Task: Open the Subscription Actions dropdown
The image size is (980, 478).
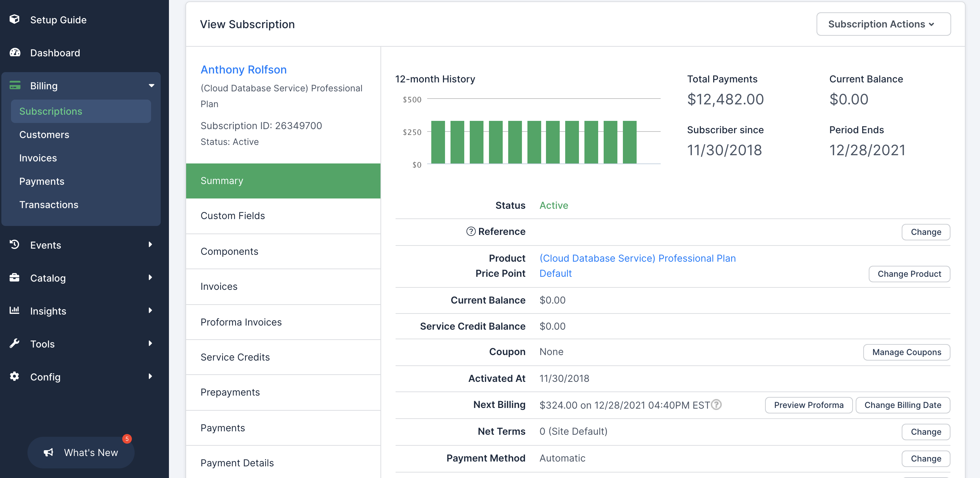Action: (x=883, y=24)
